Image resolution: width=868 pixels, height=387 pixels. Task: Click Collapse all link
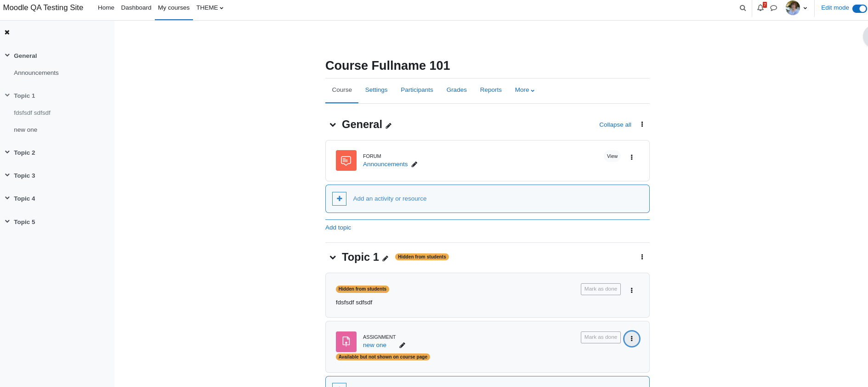[x=615, y=125]
